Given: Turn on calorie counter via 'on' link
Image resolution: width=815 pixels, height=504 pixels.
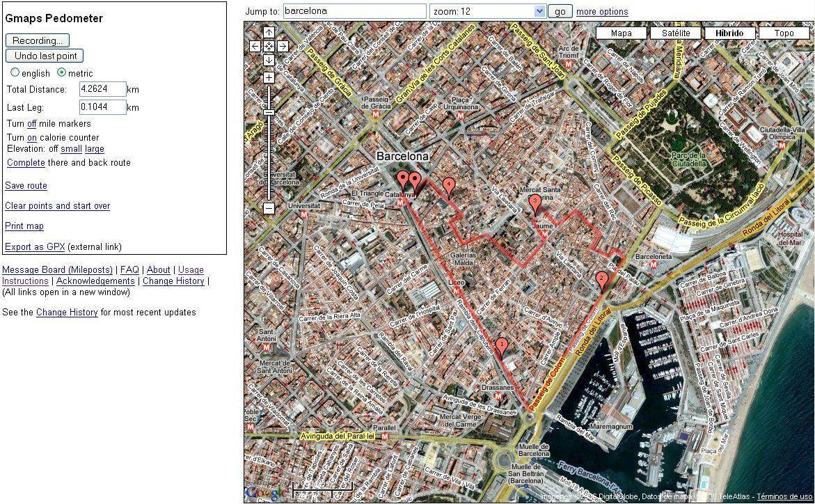Looking at the screenshot, I should [x=32, y=137].
